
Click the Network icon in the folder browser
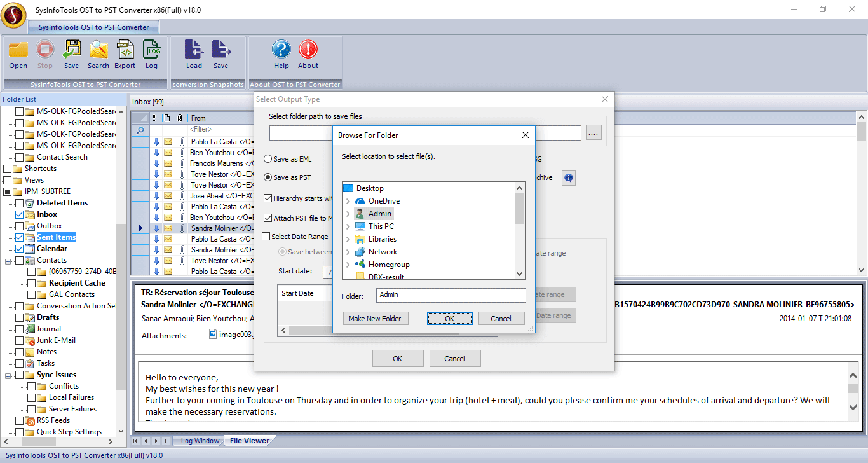(x=360, y=252)
